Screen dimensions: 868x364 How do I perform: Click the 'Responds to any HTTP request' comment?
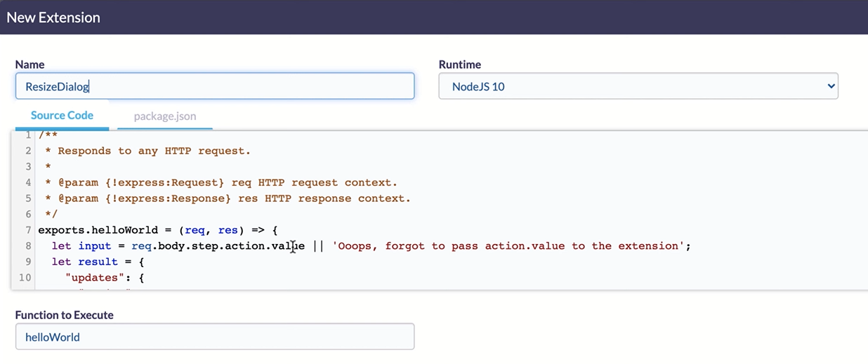pyautogui.click(x=154, y=151)
